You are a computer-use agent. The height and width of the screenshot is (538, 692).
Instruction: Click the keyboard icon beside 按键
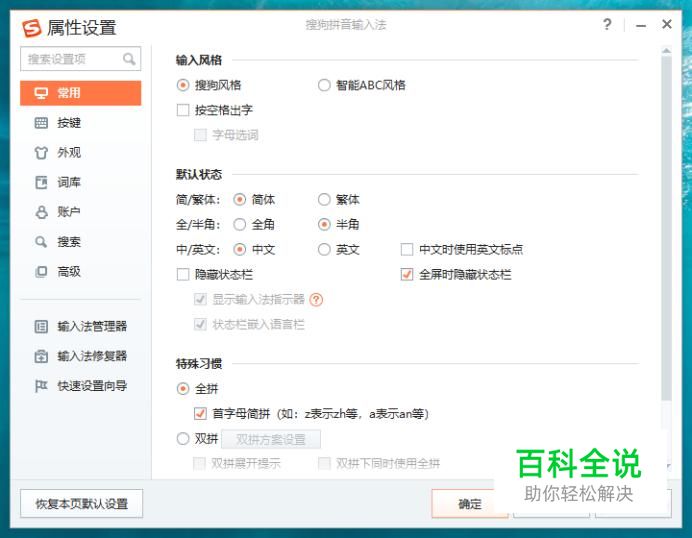(41, 123)
